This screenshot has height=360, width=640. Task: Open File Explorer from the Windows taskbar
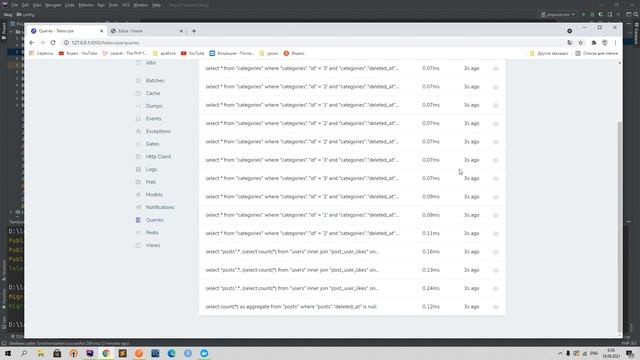coord(40,353)
